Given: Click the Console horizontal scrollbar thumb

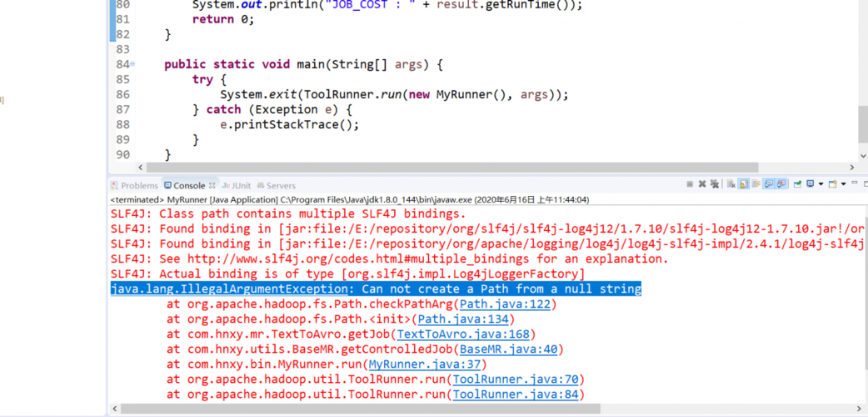Looking at the screenshot, I should 361,409.
